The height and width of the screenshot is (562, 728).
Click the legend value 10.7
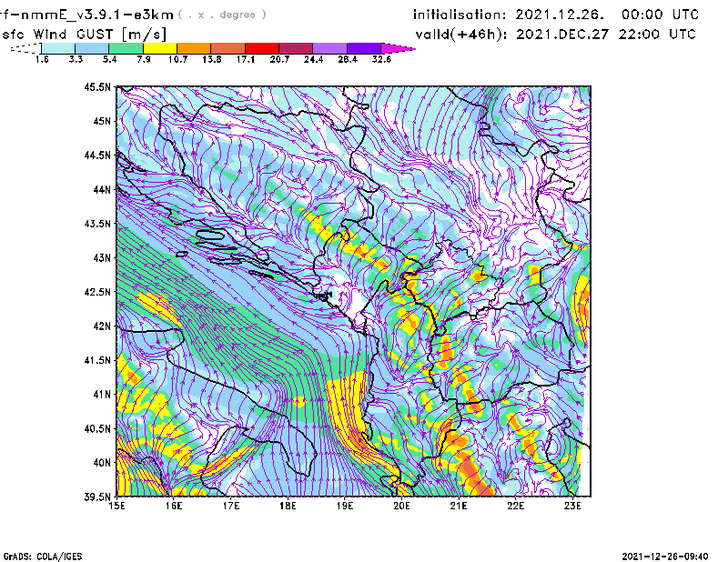[177, 59]
